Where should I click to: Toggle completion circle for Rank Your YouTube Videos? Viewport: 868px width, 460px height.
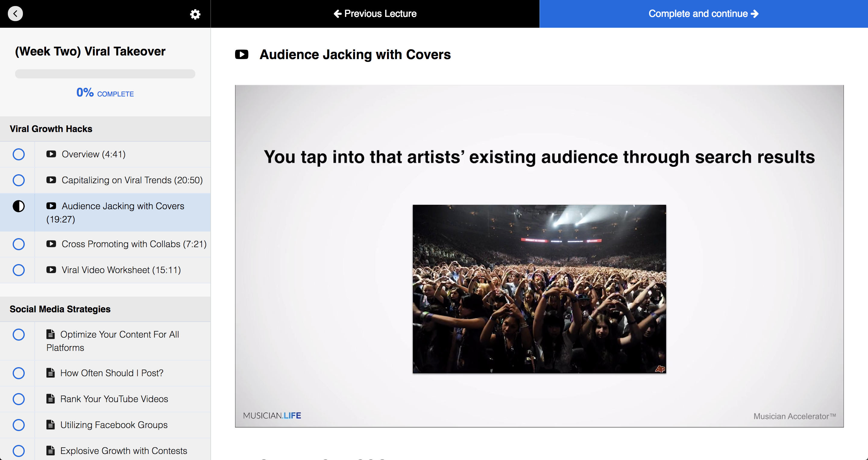pyautogui.click(x=18, y=399)
